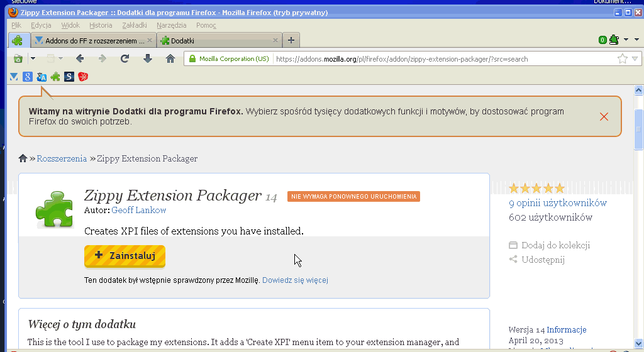
Task: Click the greyed-out printer toolbar icon
Action: point(50,58)
